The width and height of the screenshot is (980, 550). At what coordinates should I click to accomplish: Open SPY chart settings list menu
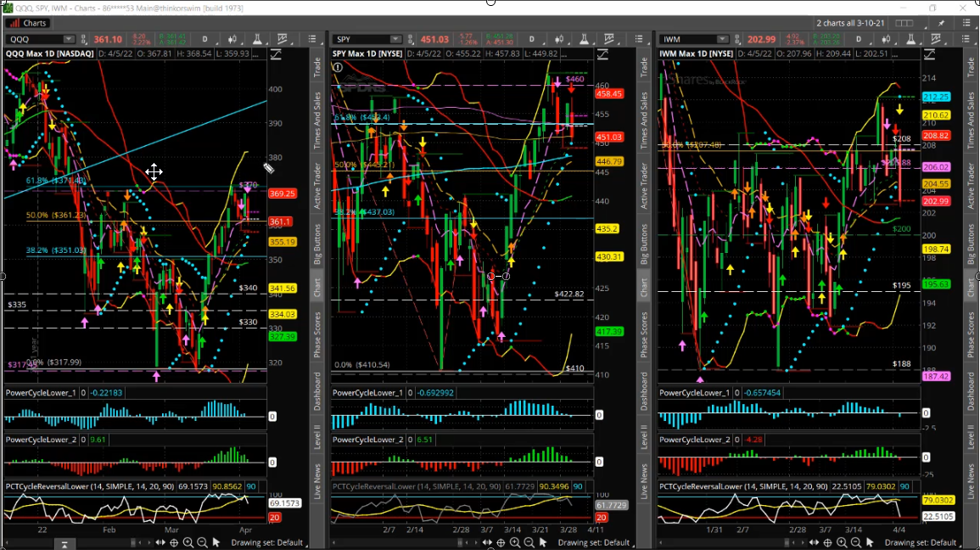(x=639, y=39)
